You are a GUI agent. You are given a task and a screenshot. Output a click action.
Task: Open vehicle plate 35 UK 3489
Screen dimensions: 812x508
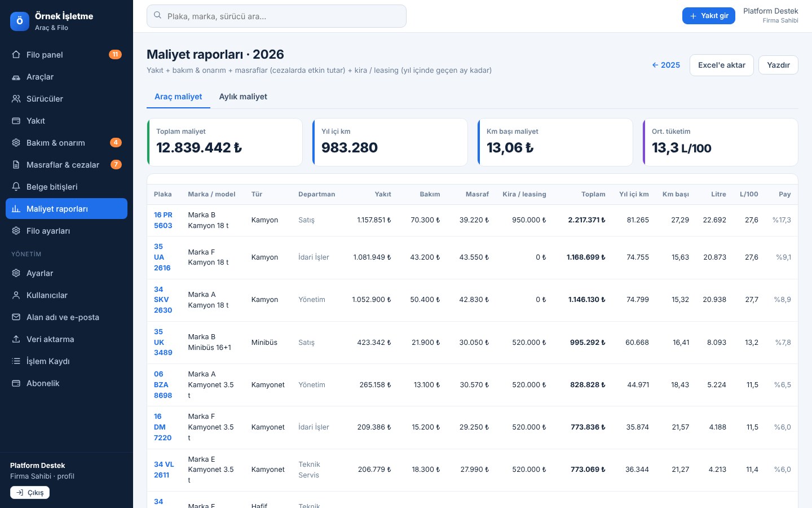pyautogui.click(x=163, y=342)
